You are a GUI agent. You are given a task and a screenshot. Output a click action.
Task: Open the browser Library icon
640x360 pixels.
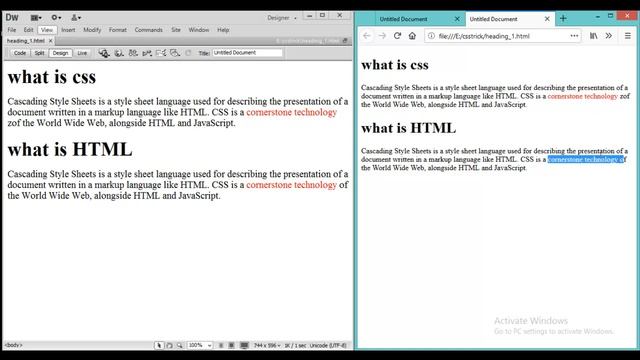pos(593,36)
